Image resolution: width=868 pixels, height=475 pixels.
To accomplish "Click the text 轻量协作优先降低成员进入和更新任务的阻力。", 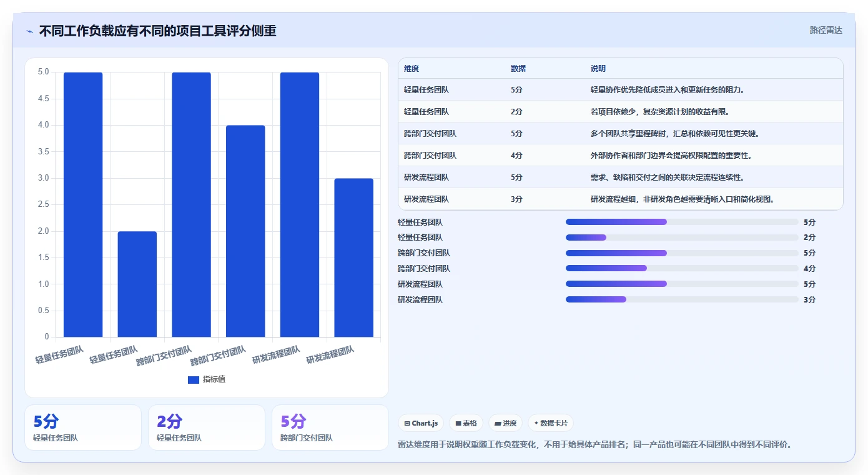I will click(x=668, y=90).
